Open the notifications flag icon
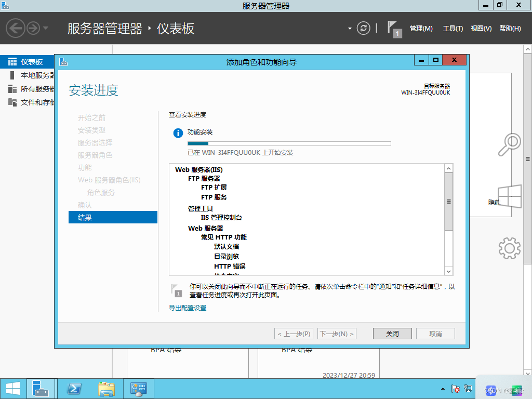Viewport: 532px width, 399px height. (394, 29)
